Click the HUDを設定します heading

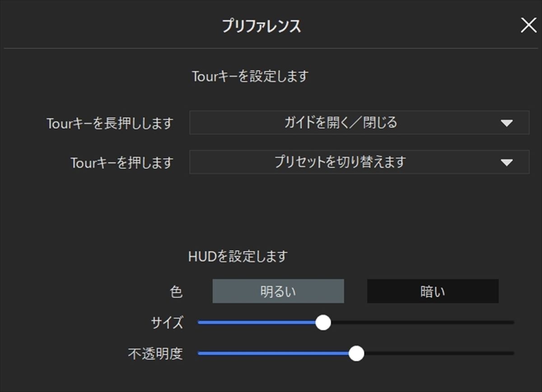point(238,257)
